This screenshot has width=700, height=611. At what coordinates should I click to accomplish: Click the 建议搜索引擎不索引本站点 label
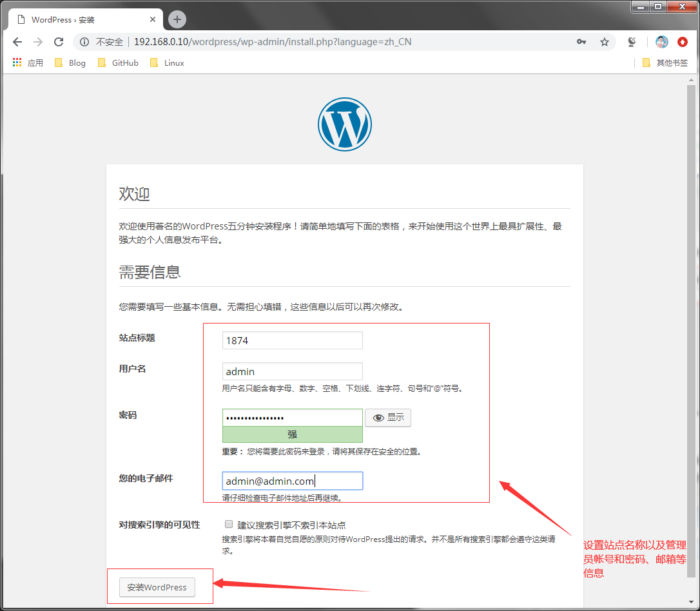291,525
